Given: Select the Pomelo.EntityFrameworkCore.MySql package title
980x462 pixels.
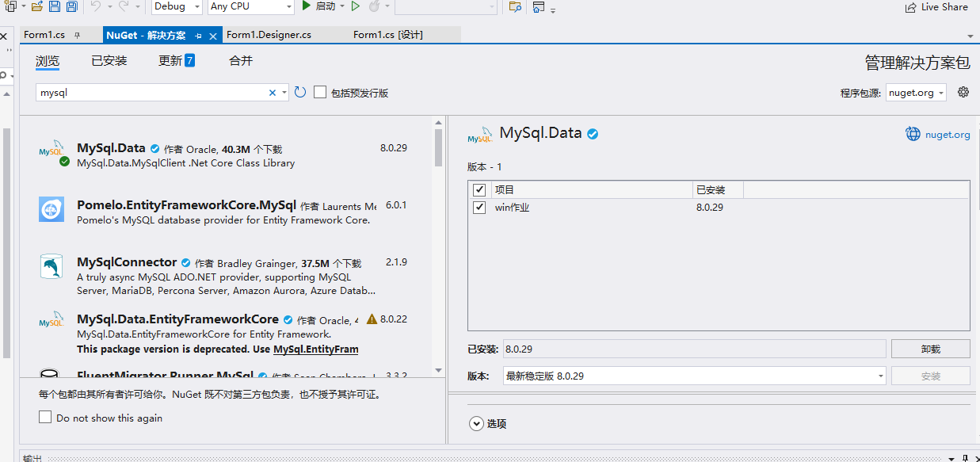Looking at the screenshot, I should pyautogui.click(x=186, y=205).
